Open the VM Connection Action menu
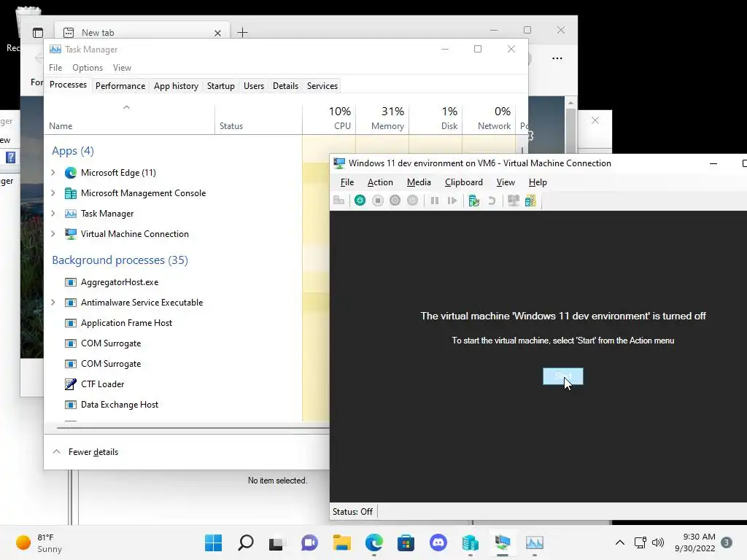 (x=380, y=182)
